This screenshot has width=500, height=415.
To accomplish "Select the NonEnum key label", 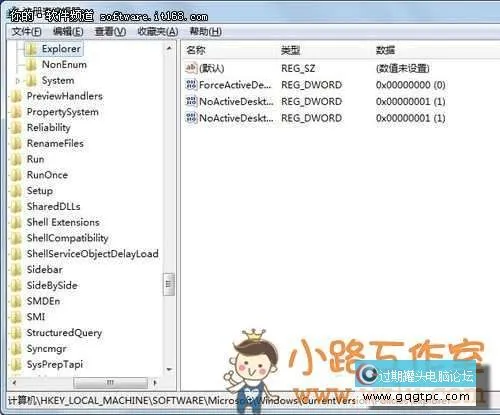I will (64, 65).
